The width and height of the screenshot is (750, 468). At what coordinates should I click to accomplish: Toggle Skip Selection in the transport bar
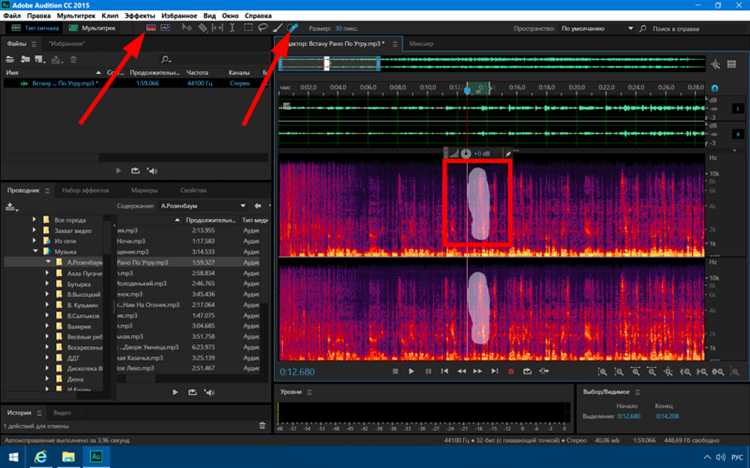pyautogui.click(x=544, y=371)
